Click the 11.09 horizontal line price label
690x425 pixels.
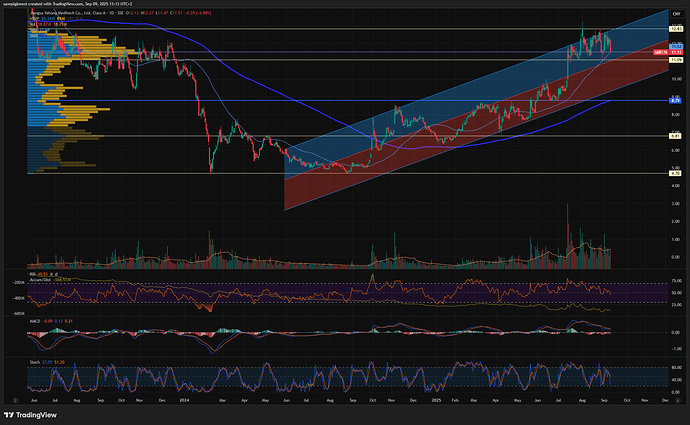point(675,60)
